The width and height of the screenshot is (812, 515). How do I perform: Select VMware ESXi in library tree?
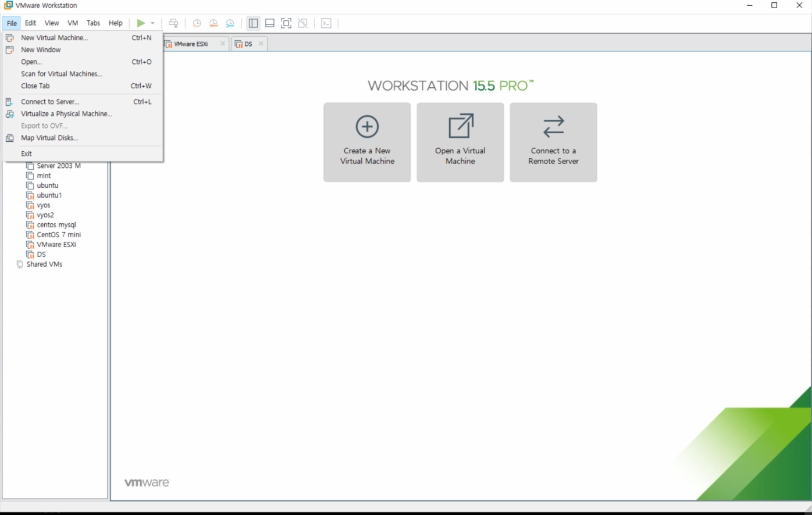click(56, 245)
